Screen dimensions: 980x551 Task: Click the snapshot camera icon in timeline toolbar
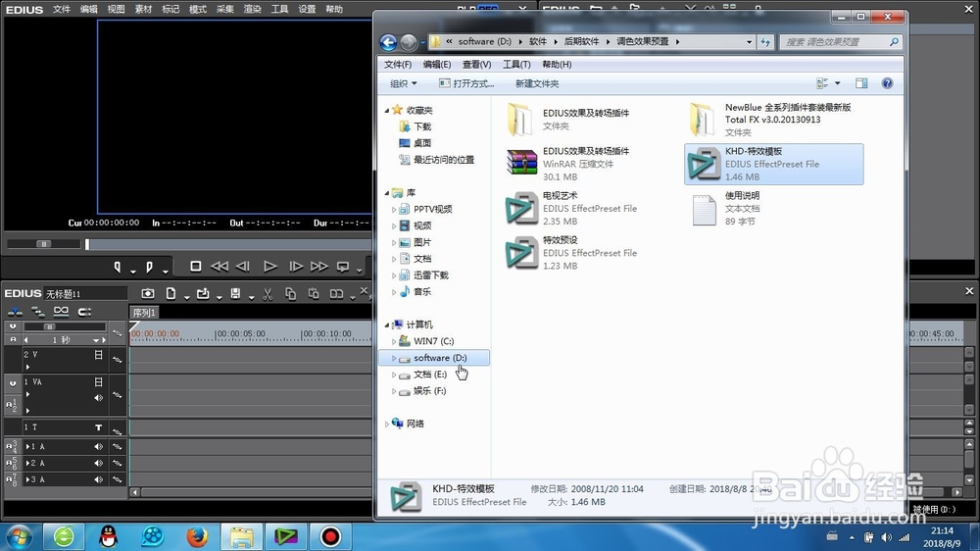coord(148,293)
